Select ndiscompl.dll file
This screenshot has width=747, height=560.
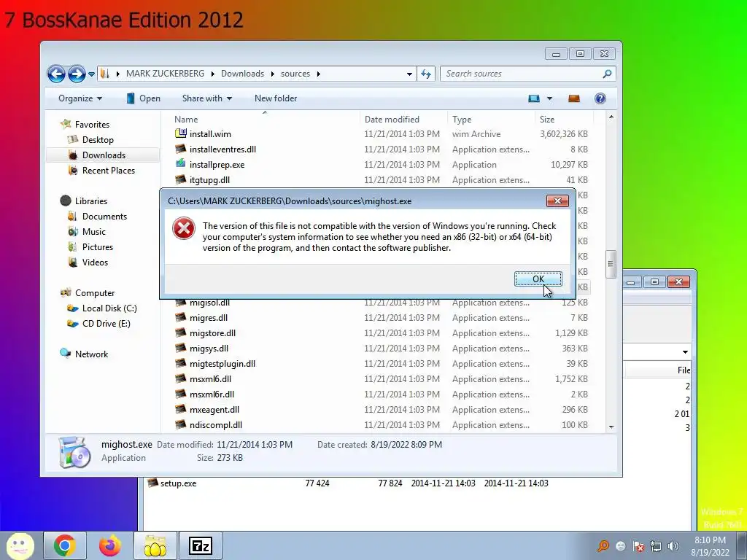coord(216,425)
